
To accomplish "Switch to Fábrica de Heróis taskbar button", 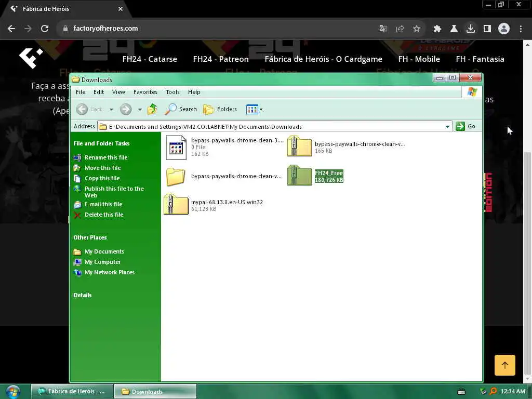I will point(72,391).
